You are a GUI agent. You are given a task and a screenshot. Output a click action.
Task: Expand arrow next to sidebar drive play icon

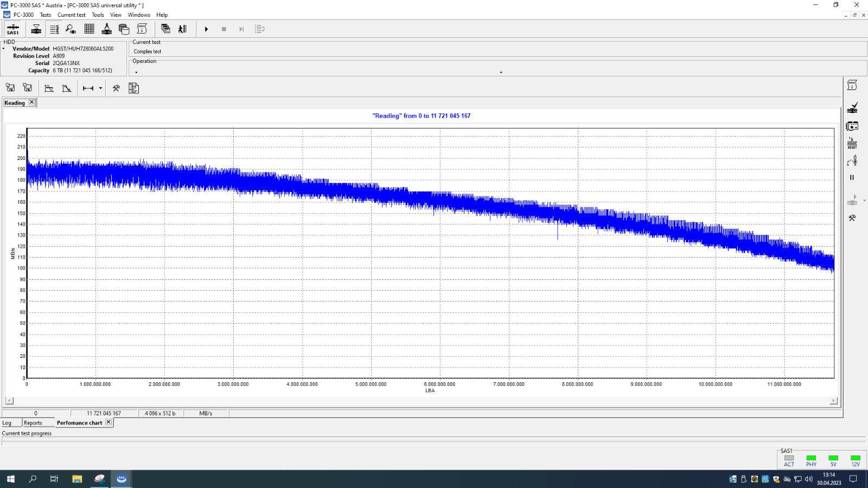pos(864,201)
